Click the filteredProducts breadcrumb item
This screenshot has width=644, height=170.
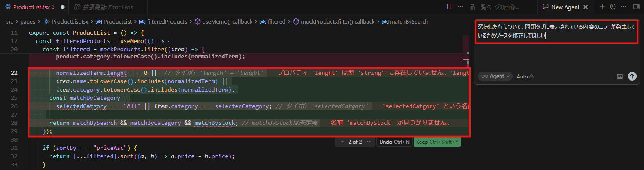click(163, 21)
